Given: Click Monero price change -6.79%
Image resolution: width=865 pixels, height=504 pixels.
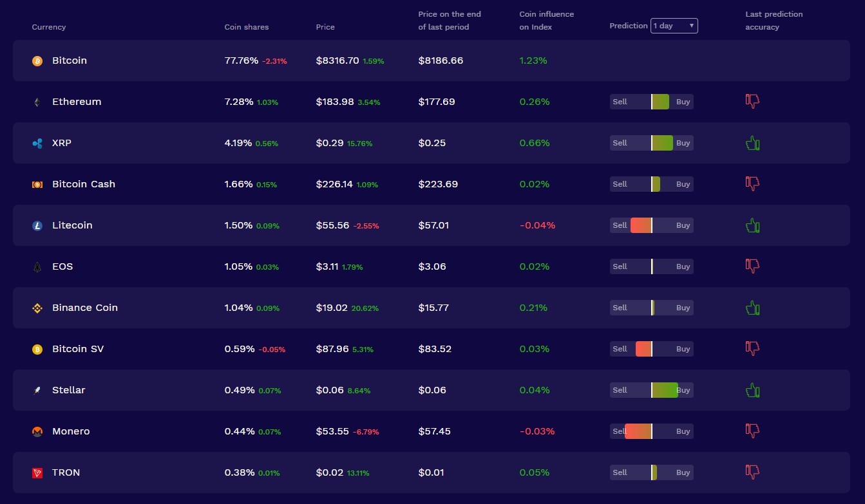Looking at the screenshot, I should coord(366,432).
